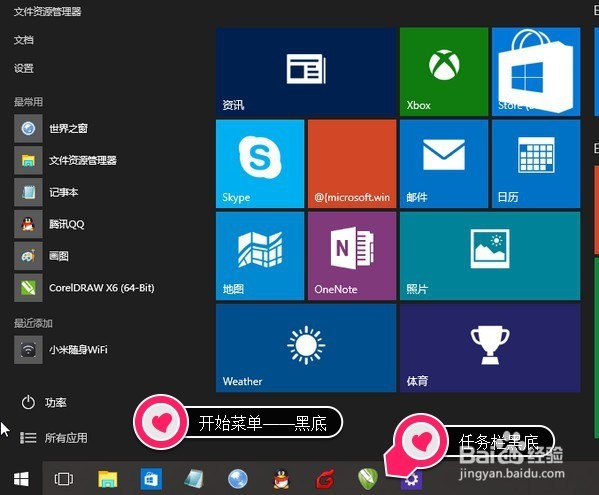Viewport: 599px width, 495px height.
Task: Open the Store tile
Action: coord(536,71)
